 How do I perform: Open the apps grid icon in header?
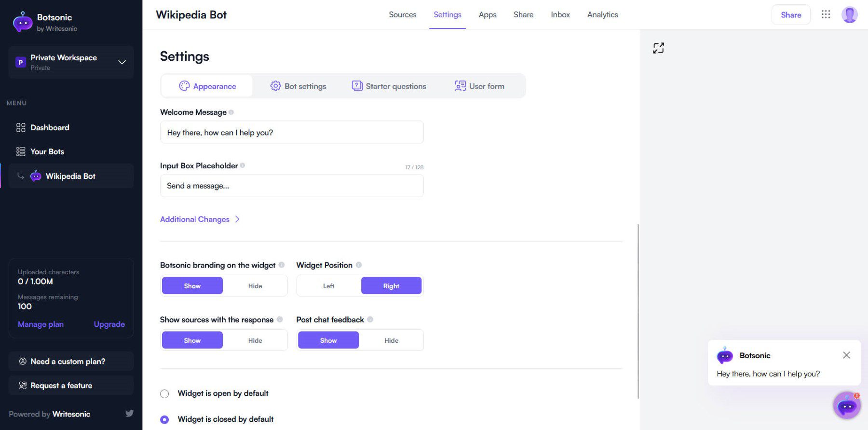pos(826,14)
